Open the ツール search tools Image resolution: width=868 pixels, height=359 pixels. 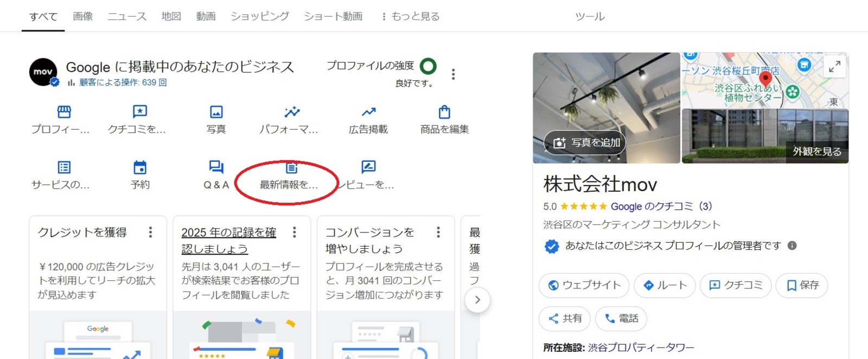pyautogui.click(x=590, y=17)
